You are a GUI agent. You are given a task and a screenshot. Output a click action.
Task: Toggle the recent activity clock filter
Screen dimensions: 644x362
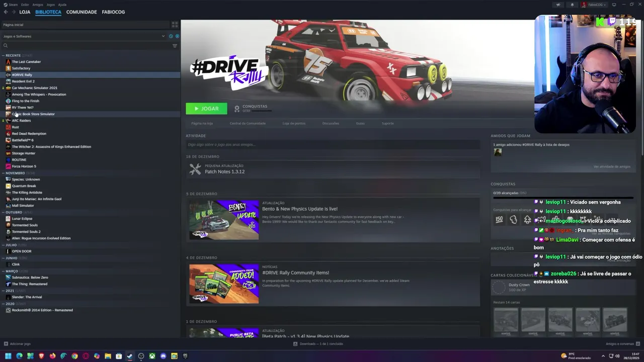(x=171, y=36)
